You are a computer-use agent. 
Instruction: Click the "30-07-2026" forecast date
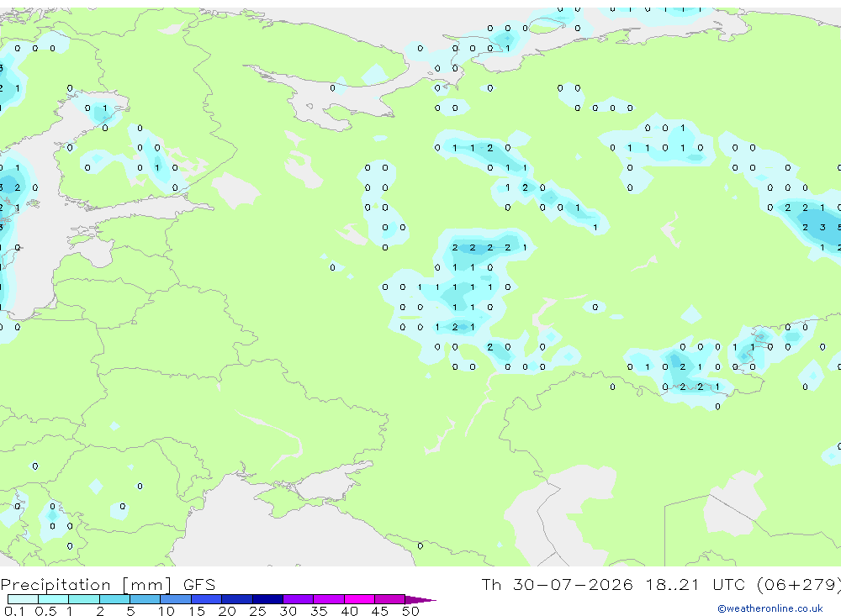click(x=573, y=584)
